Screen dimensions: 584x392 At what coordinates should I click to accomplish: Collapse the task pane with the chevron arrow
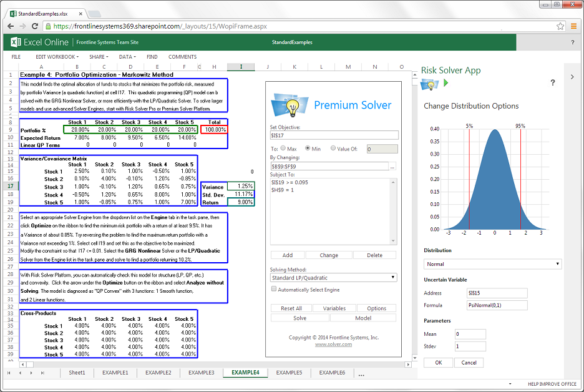pos(573,77)
